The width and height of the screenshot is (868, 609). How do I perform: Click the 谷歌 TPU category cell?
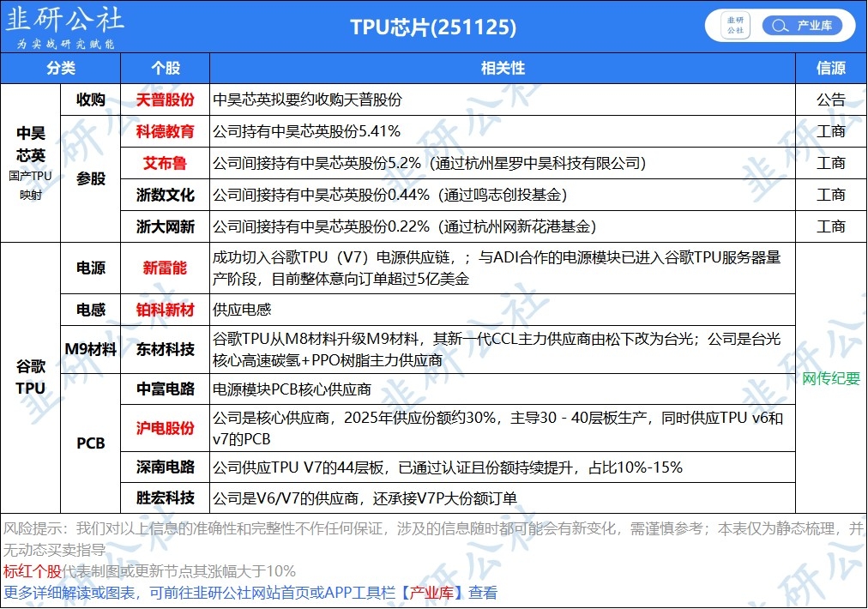click(30, 377)
